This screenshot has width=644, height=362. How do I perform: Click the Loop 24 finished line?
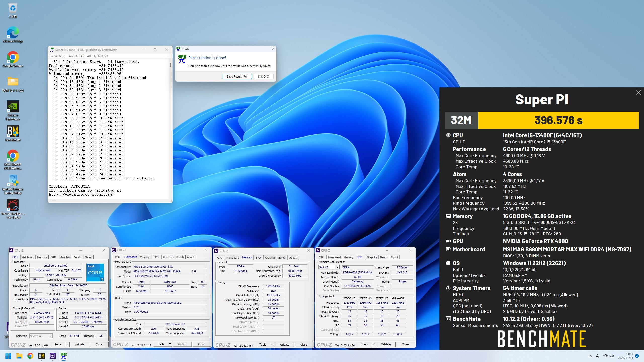click(x=88, y=174)
